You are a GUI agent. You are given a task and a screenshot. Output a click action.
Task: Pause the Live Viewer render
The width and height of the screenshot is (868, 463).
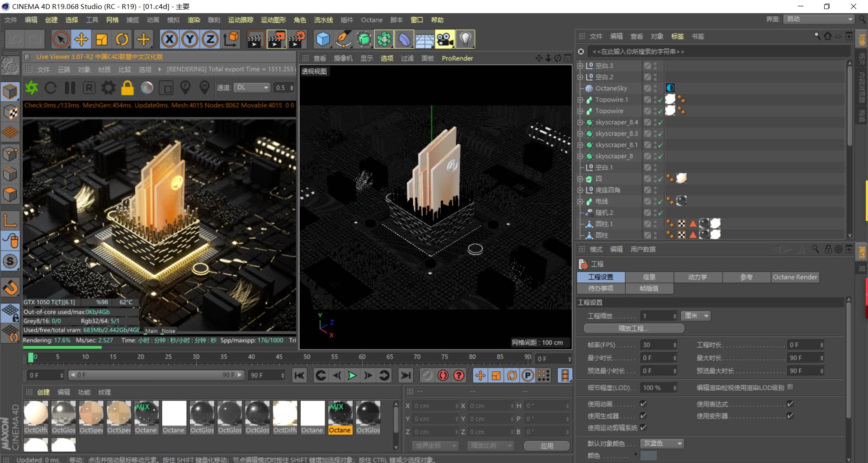point(70,88)
